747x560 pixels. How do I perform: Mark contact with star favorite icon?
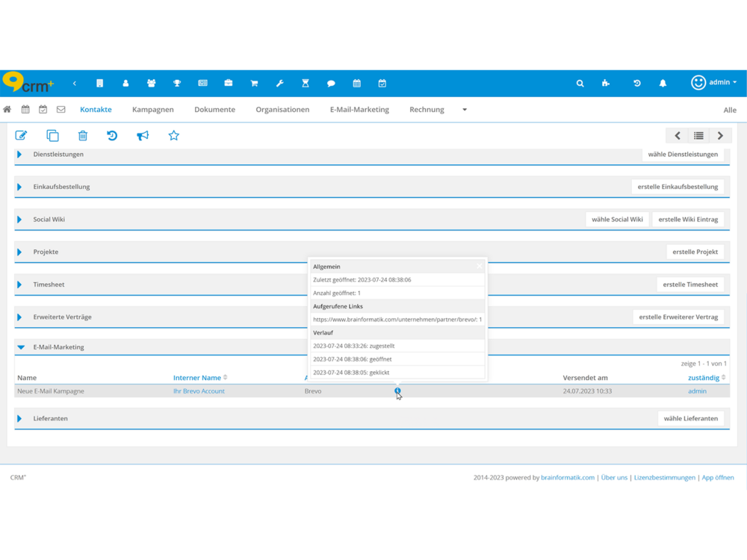click(x=174, y=135)
